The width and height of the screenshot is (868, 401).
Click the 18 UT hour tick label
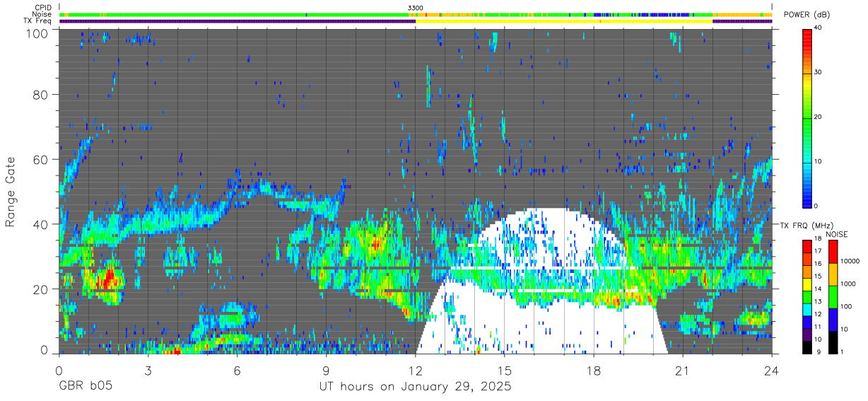(594, 370)
